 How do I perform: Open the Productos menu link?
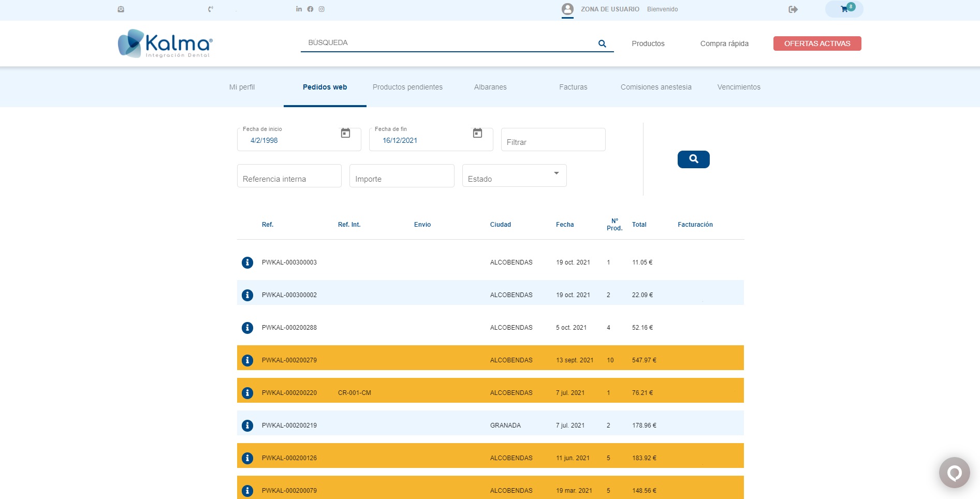648,43
